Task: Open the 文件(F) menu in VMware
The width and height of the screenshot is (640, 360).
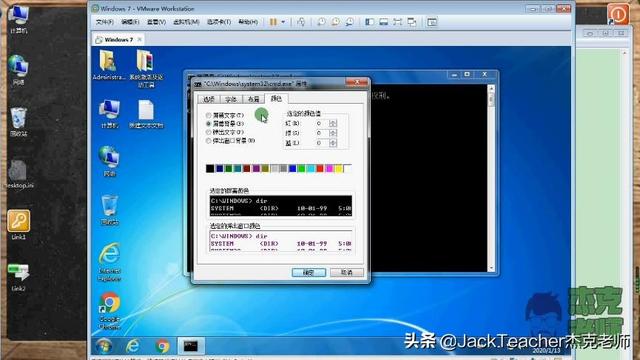Action: click(x=104, y=22)
